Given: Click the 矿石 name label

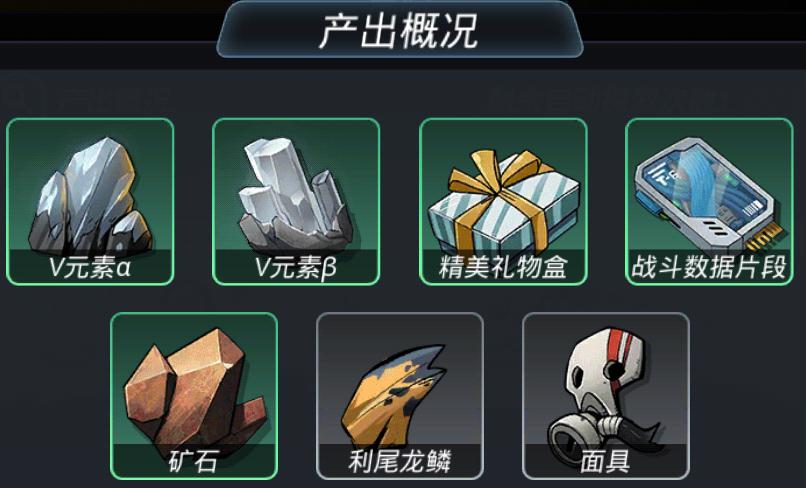Looking at the screenshot, I should point(194,461).
